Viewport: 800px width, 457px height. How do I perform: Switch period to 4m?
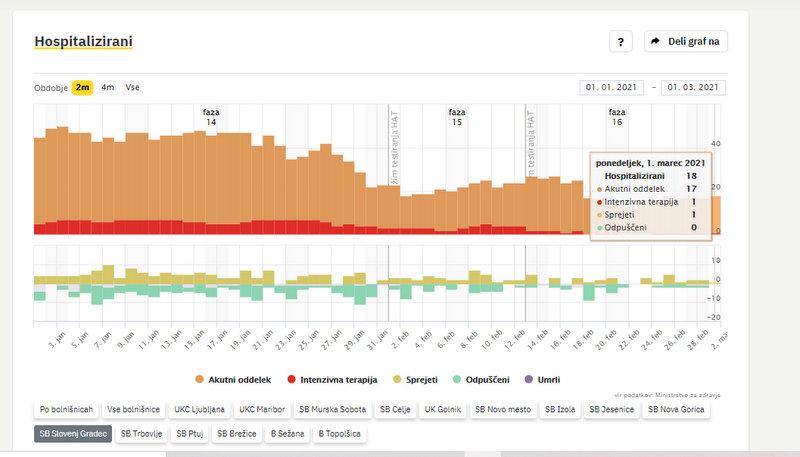click(x=108, y=88)
